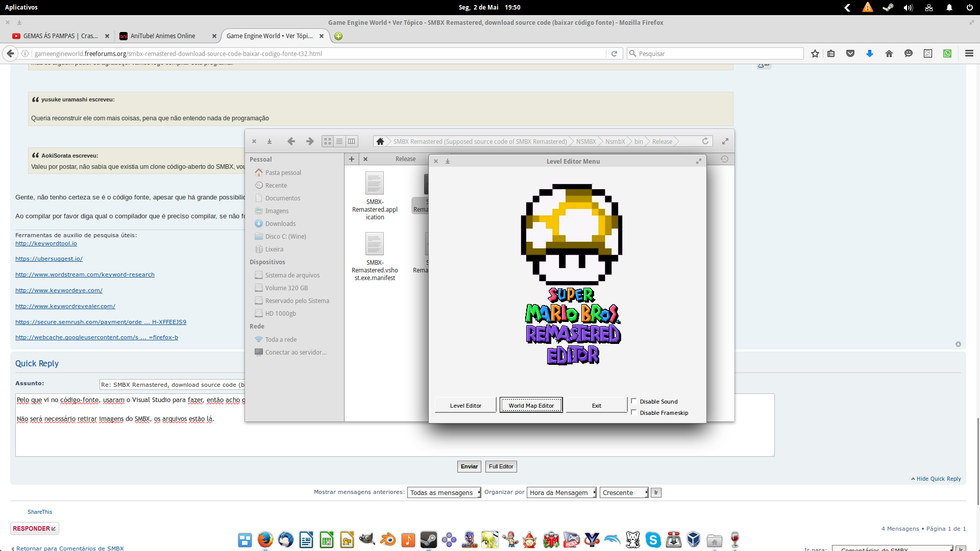Reload the current web page
The height and width of the screenshot is (551, 980).
point(614,54)
